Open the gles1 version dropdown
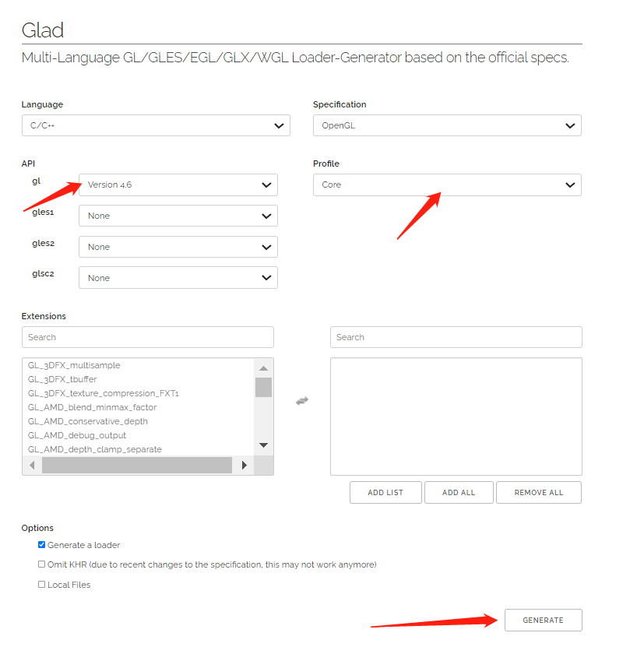This screenshot has width=644, height=654. click(x=178, y=216)
